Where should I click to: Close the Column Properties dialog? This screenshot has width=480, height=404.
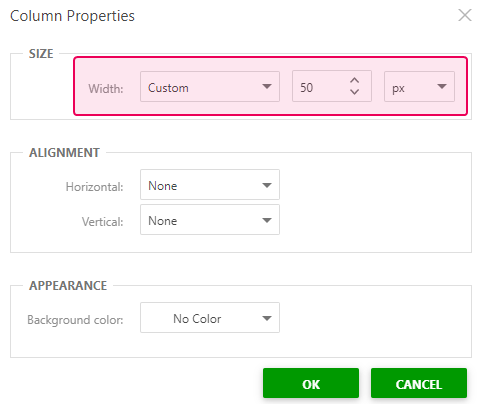coord(465,15)
